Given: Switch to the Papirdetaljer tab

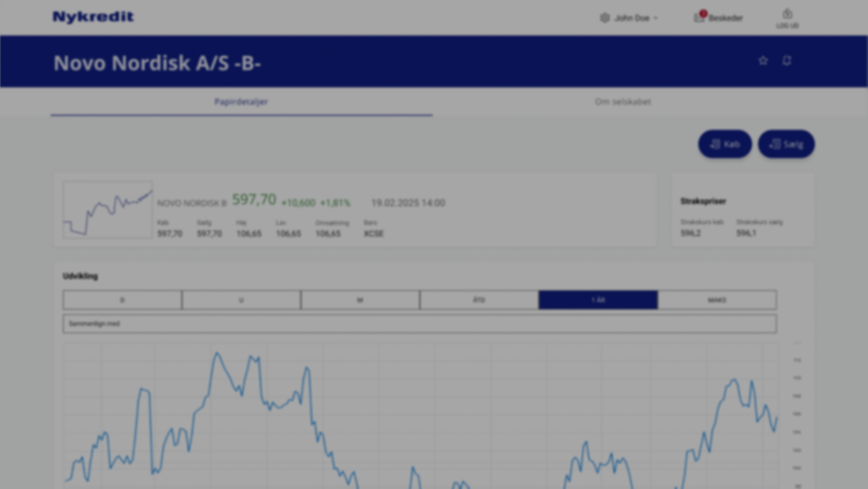Looking at the screenshot, I should [241, 102].
